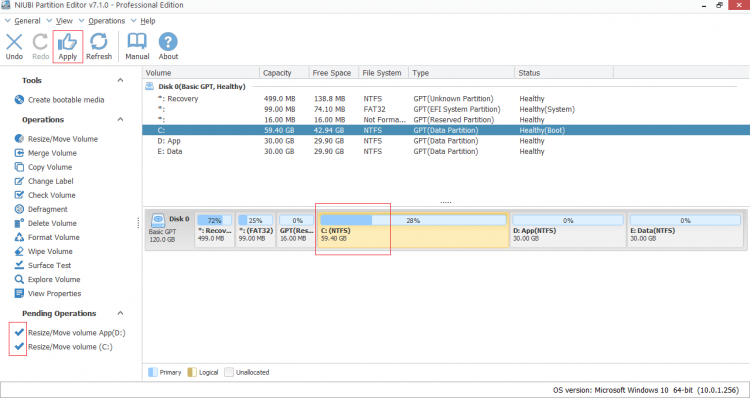Sort by Type column header
This screenshot has width=750, height=398.
point(462,73)
